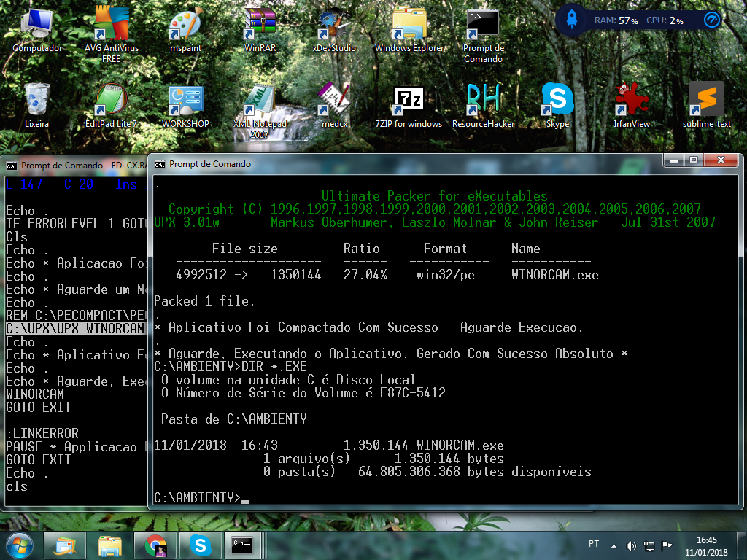The height and width of the screenshot is (560, 747).
Task: Click the EditPad Lite 7 desktop icon
Action: coord(111,100)
